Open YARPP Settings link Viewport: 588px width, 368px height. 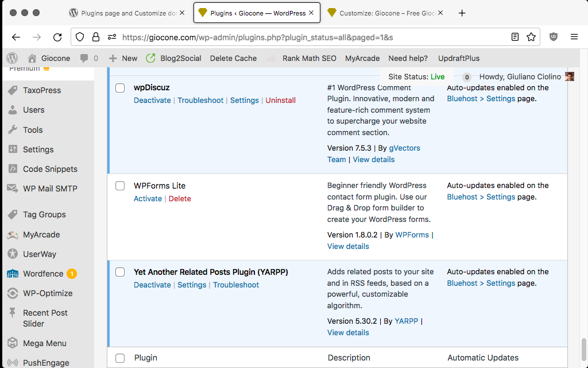click(192, 285)
